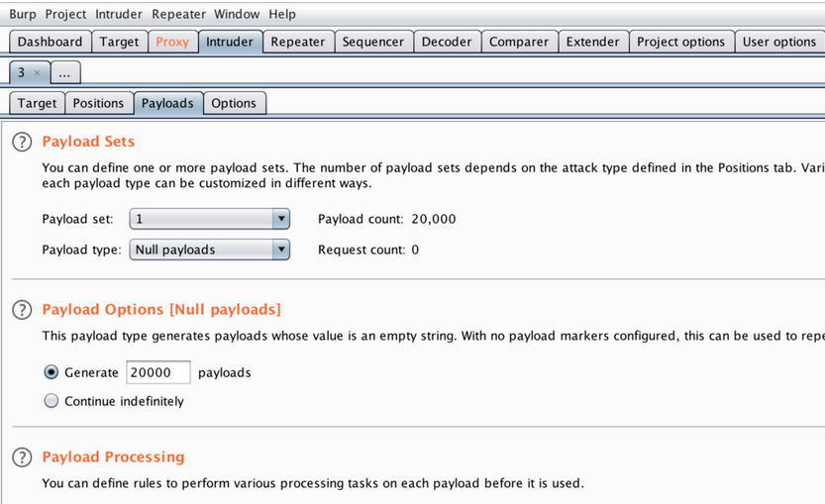Image resolution: width=825 pixels, height=504 pixels.
Task: Open the Intruder Options sub-tab
Action: [234, 103]
